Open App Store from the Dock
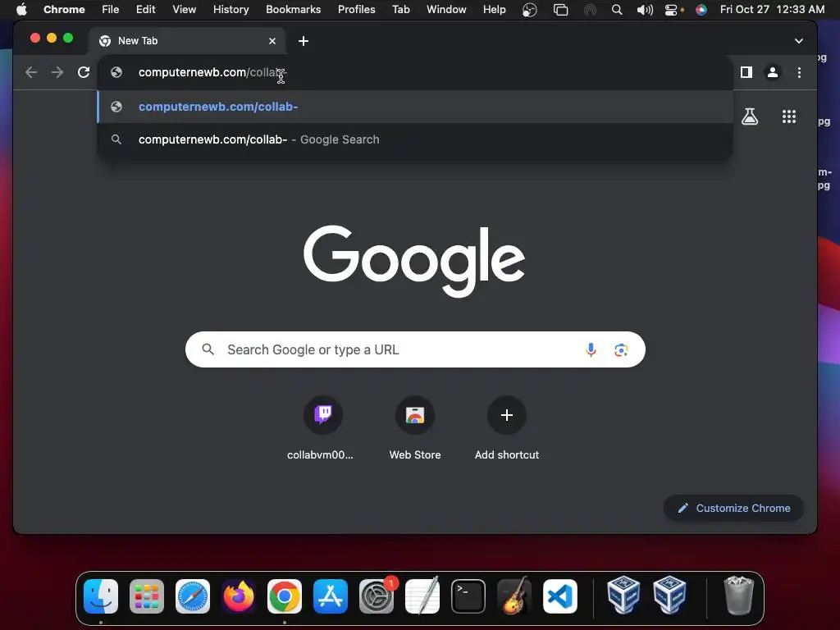The image size is (840, 630). point(331,596)
